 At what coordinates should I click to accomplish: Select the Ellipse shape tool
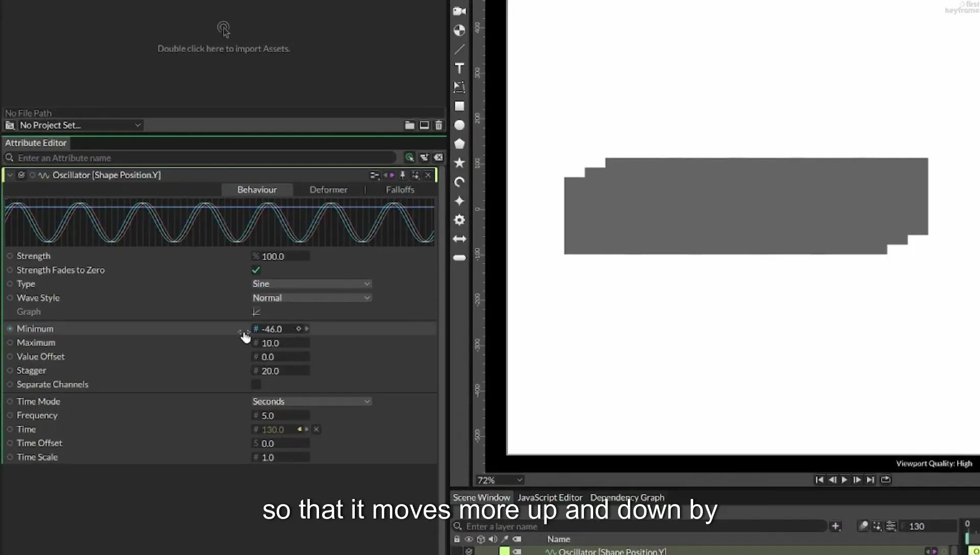pos(459,125)
